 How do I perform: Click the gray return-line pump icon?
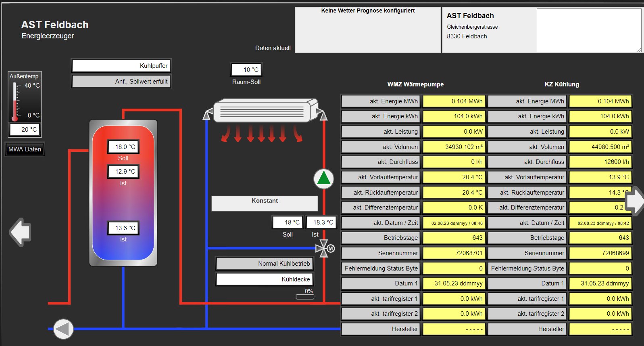pyautogui.click(x=63, y=329)
